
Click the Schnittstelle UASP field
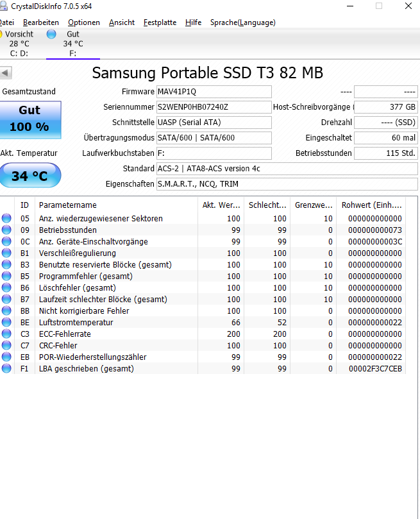214,123
